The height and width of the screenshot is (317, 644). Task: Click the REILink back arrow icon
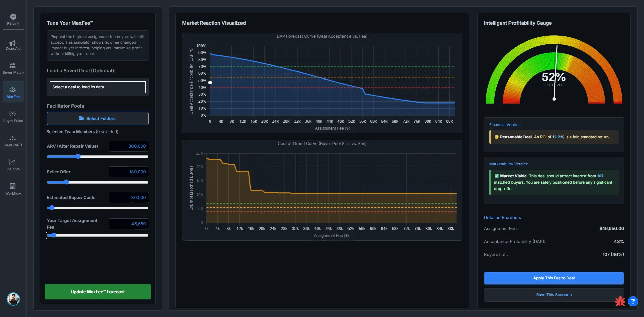point(13,17)
